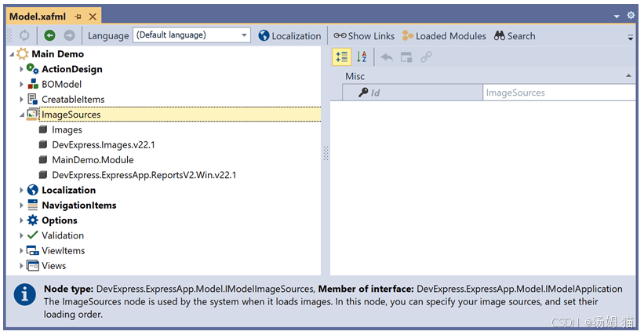Click the ImageSources picture icon

coord(32,114)
